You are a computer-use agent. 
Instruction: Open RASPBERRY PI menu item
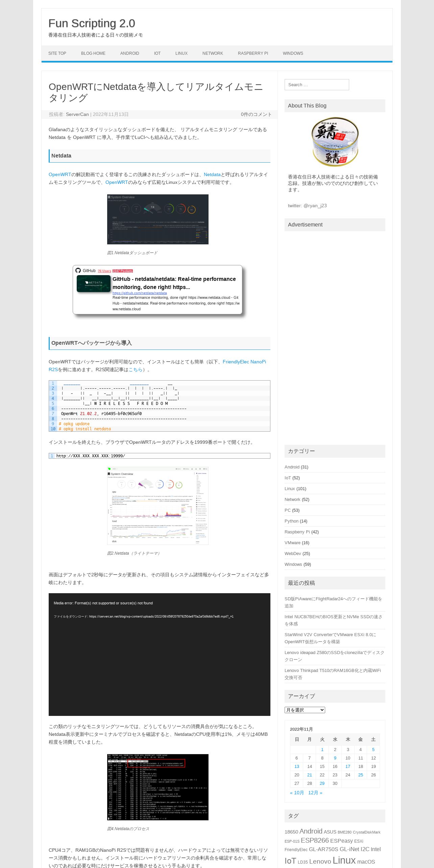point(253,53)
